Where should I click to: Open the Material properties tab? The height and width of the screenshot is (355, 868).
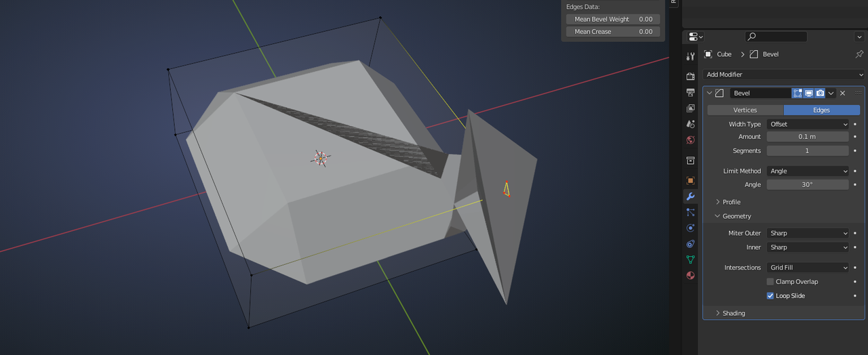[x=690, y=276]
